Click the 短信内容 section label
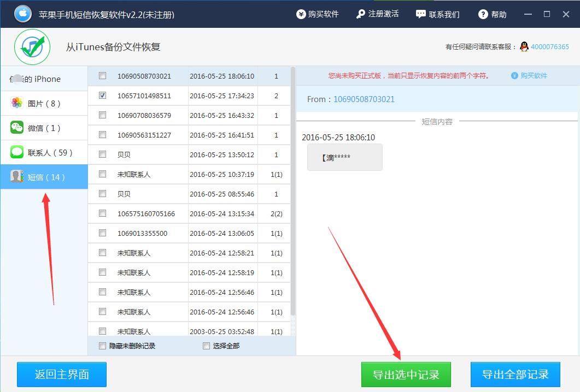580x392 pixels. point(437,122)
